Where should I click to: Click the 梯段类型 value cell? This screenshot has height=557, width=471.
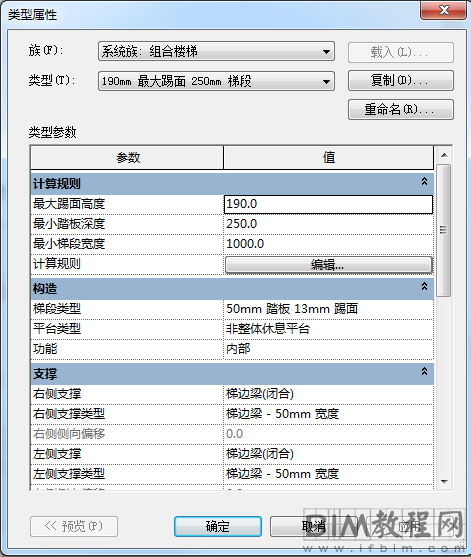(329, 309)
